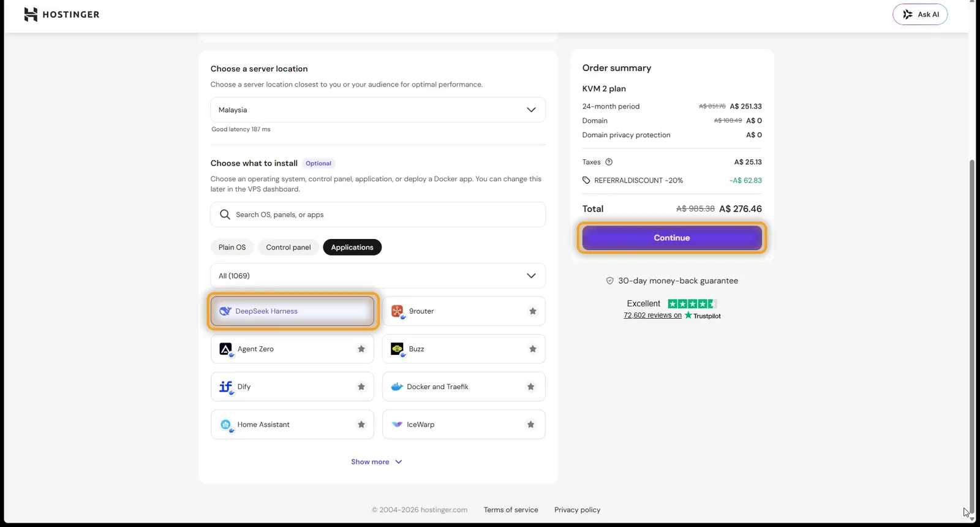Click the Buzz app icon
The image size is (980, 527).
(x=397, y=349)
